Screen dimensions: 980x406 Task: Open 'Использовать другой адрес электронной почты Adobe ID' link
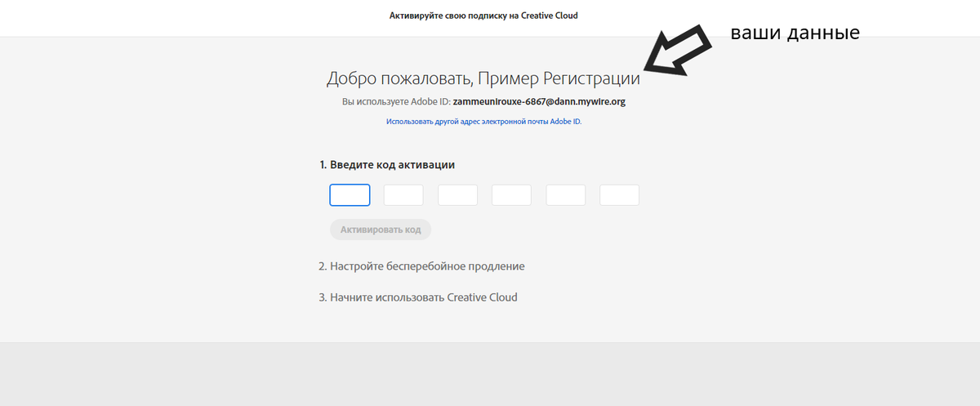tap(483, 122)
